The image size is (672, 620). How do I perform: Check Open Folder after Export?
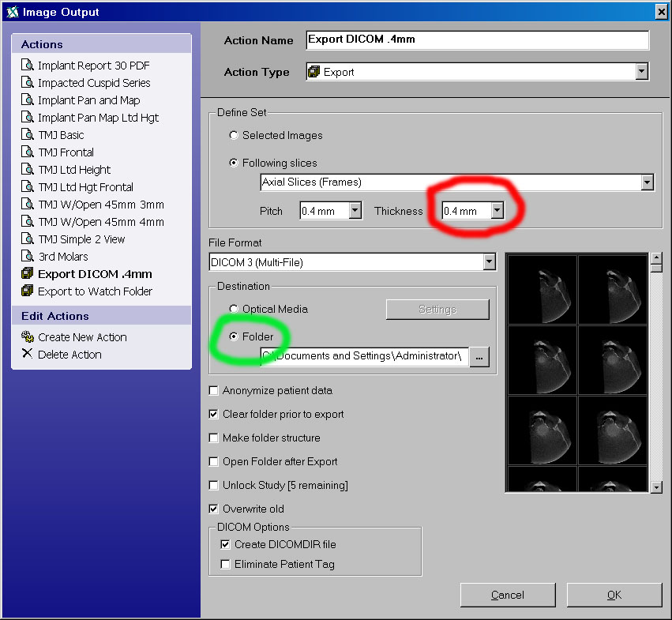213,461
